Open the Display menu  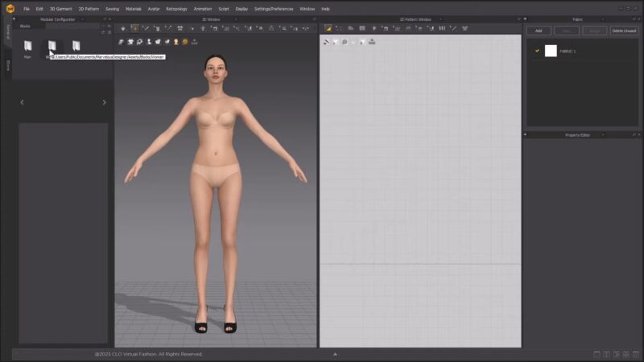(242, 9)
